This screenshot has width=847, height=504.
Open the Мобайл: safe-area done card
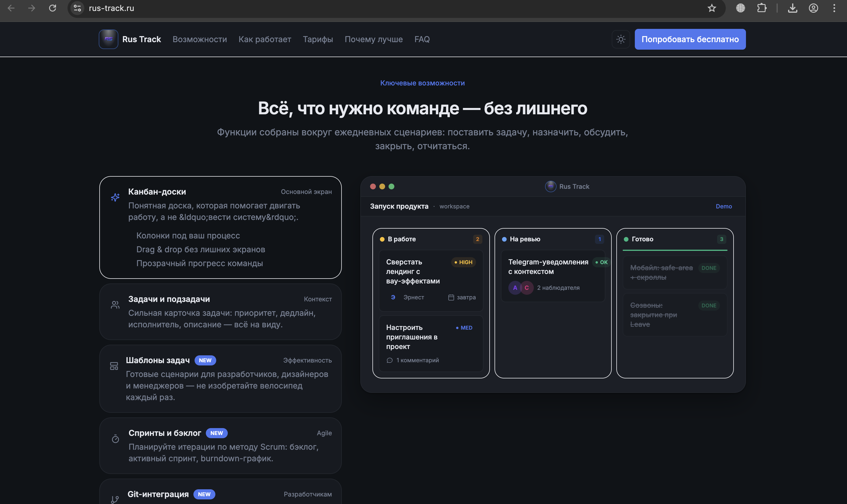coord(675,272)
